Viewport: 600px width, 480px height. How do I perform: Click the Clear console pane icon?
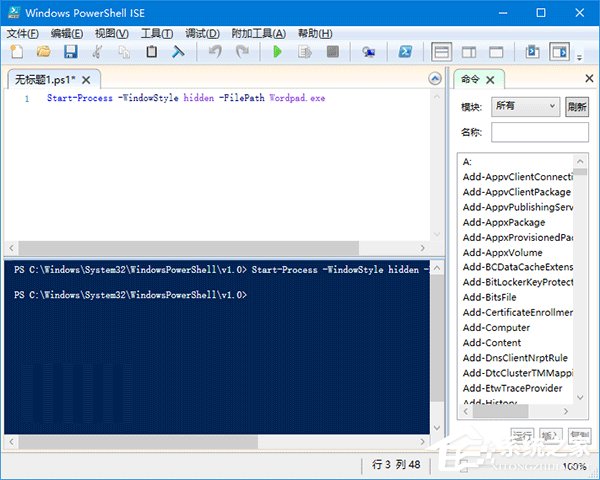coord(178,52)
